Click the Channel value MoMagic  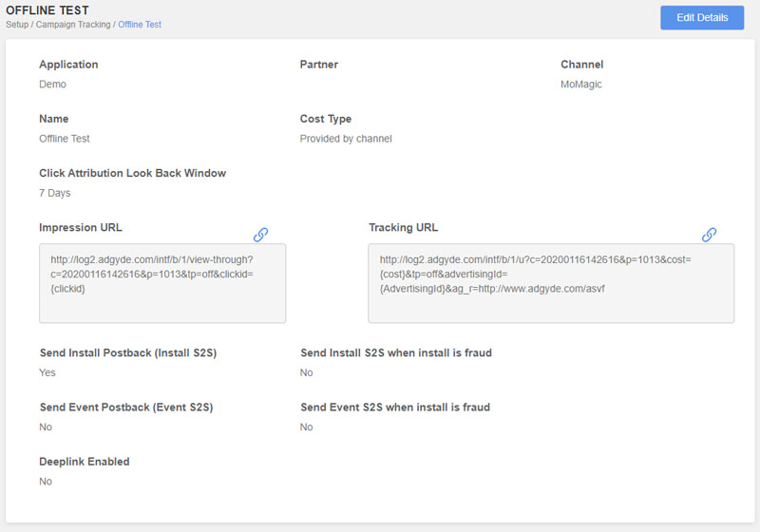[581, 85]
